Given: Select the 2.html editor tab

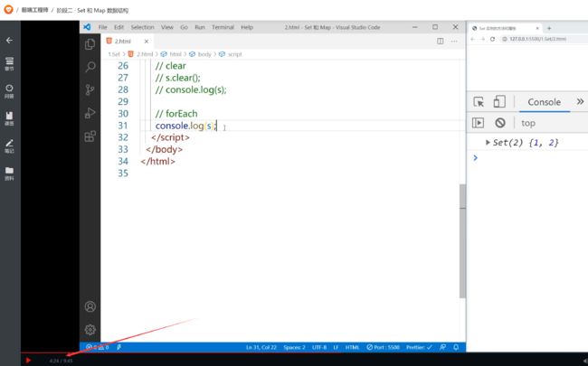Looking at the screenshot, I should [128, 42].
